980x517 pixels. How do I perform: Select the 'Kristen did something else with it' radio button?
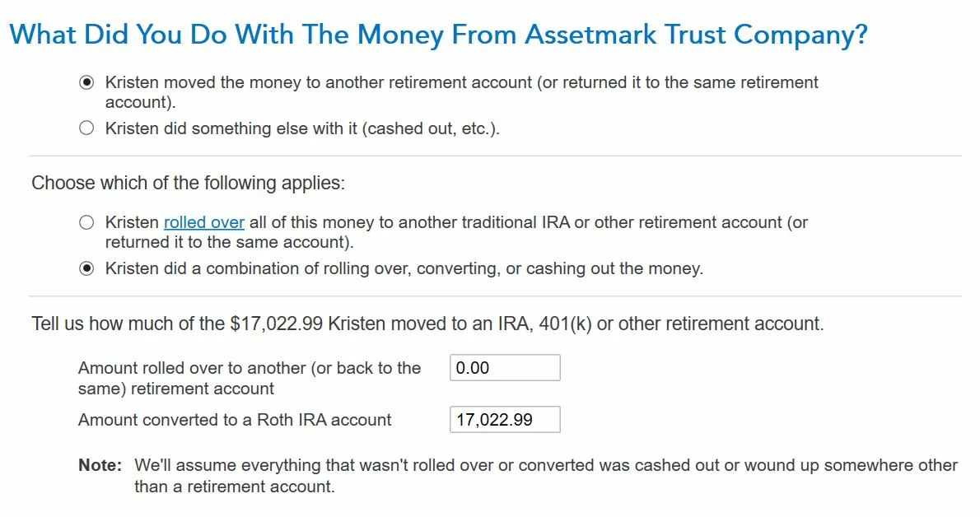point(86,128)
